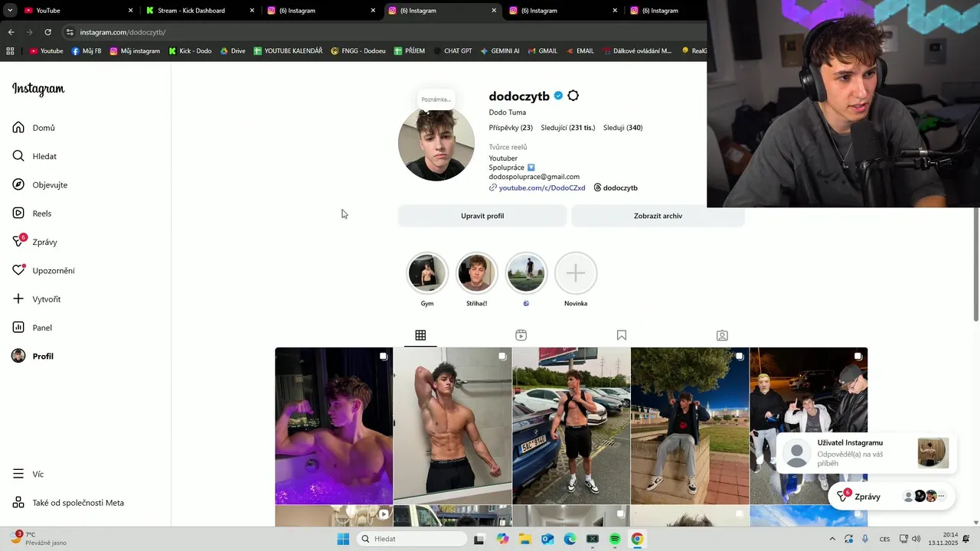Show hidden system tray icons
The height and width of the screenshot is (551, 980).
[832, 539]
